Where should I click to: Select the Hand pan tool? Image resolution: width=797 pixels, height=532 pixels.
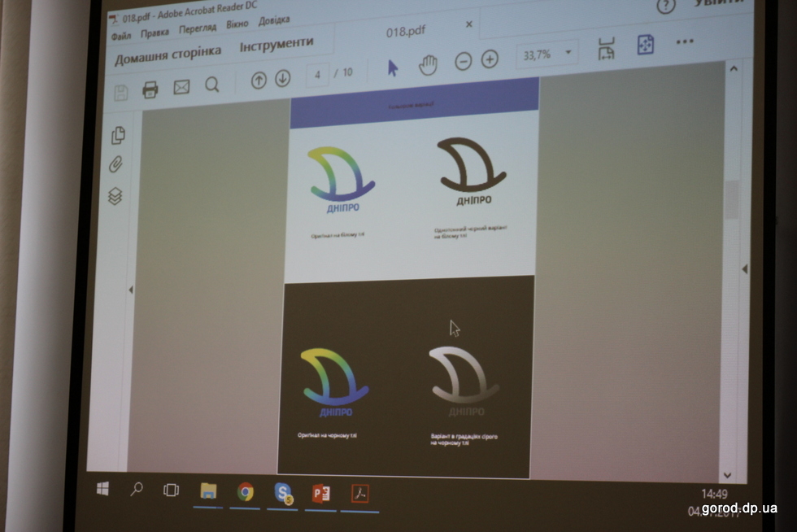[x=428, y=65]
